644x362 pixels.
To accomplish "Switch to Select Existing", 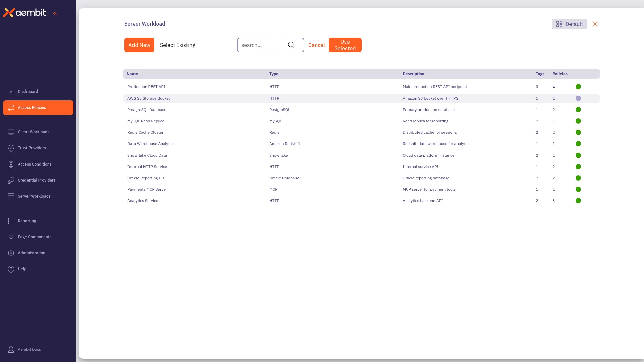I will [177, 45].
